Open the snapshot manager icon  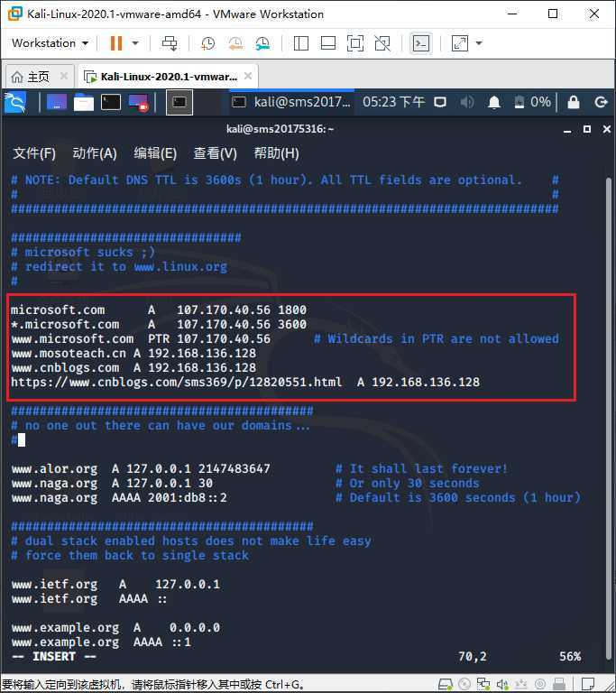point(262,43)
